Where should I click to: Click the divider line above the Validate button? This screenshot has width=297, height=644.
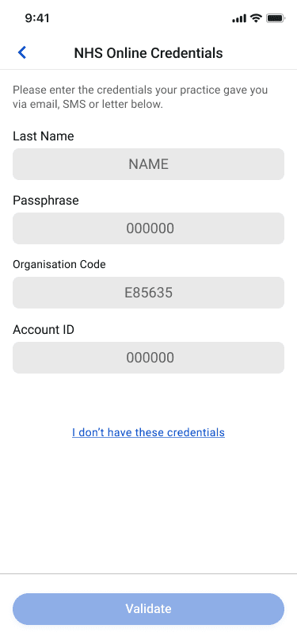pos(149,573)
